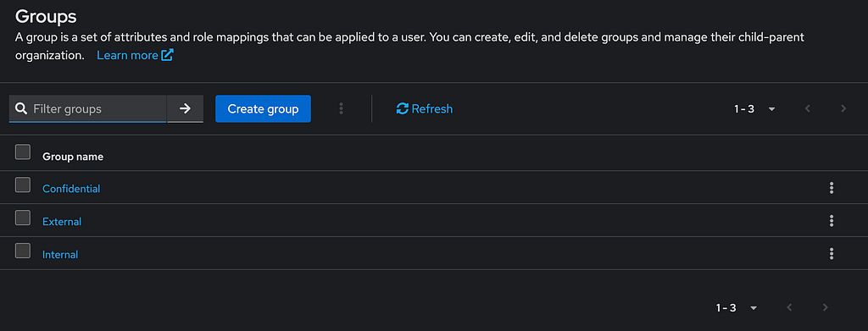Check the Internal group checkbox
The width and height of the screenshot is (868, 331).
(23, 251)
